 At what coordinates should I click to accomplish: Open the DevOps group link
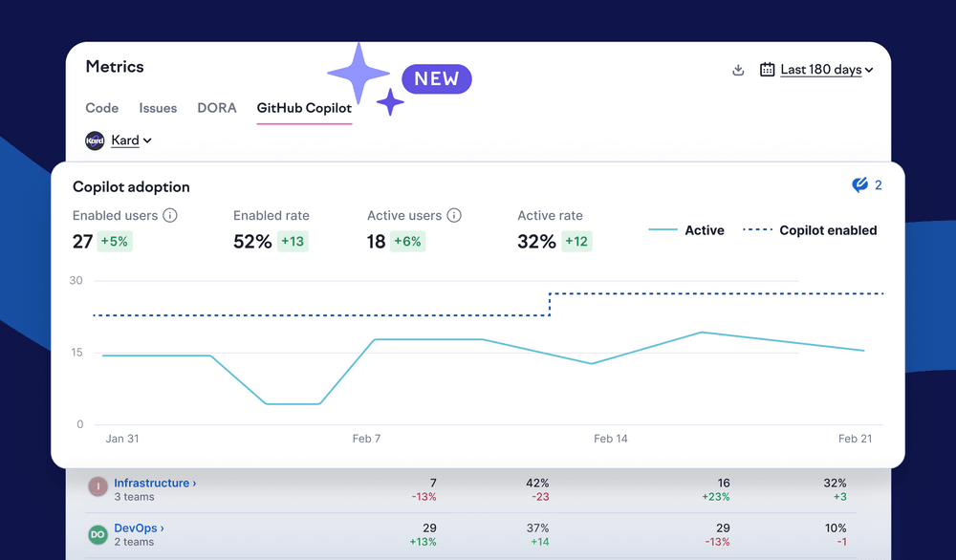pyautogui.click(x=139, y=528)
